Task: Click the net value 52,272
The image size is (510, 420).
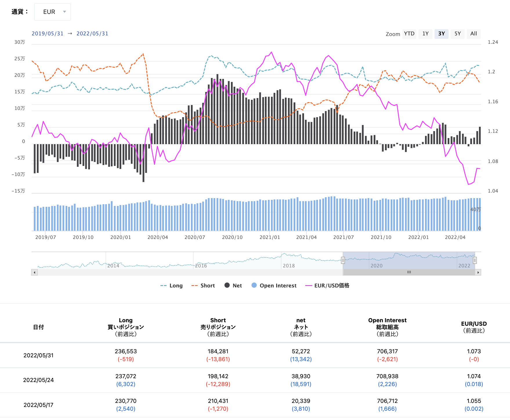Action: click(x=301, y=352)
